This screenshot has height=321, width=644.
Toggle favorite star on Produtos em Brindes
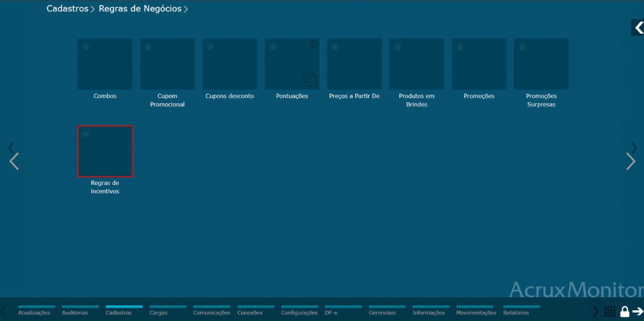pos(397,47)
